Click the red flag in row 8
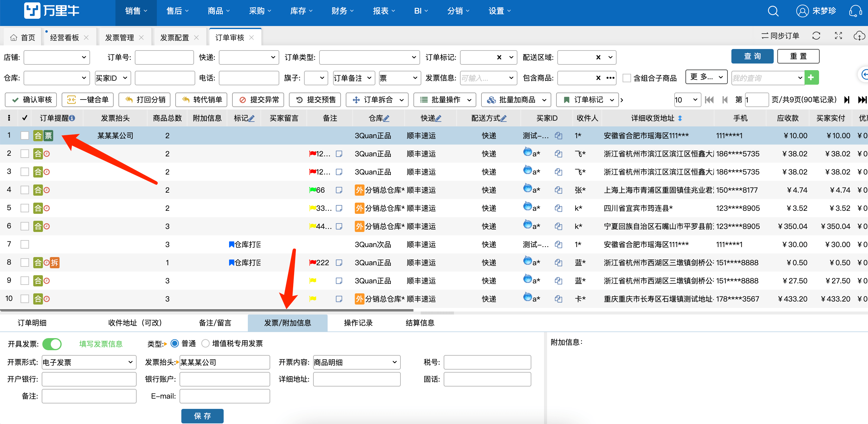 (x=313, y=263)
